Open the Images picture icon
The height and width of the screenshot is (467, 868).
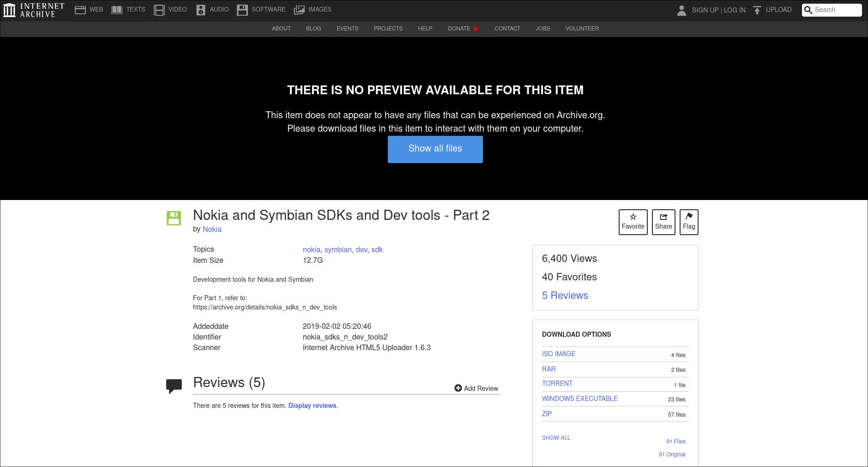point(299,10)
